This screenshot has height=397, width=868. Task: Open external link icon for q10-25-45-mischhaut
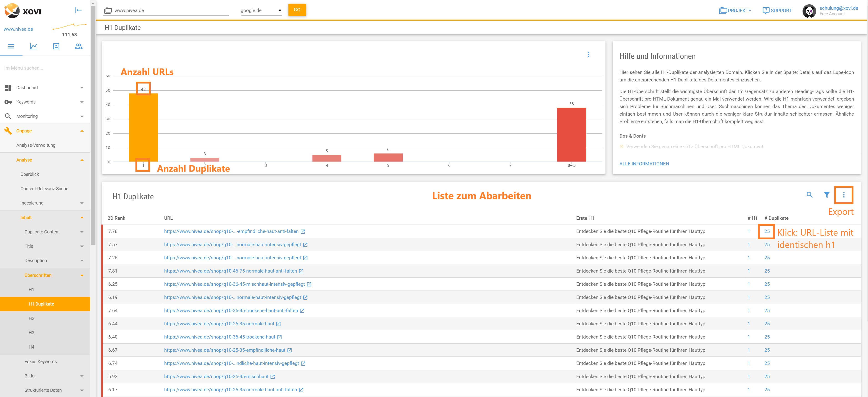[x=273, y=377]
